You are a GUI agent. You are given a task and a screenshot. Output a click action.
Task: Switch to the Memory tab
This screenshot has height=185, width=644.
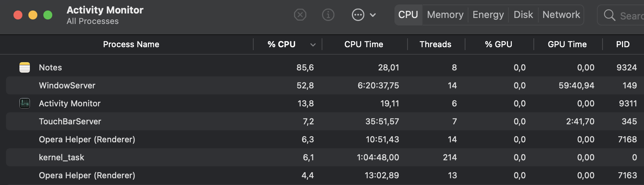pyautogui.click(x=445, y=15)
